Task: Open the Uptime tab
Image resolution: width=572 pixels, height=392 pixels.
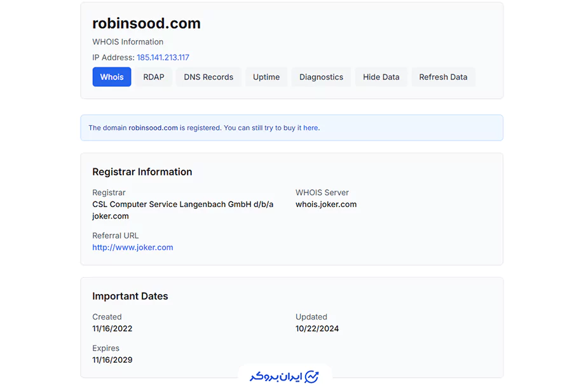Action: pos(266,77)
